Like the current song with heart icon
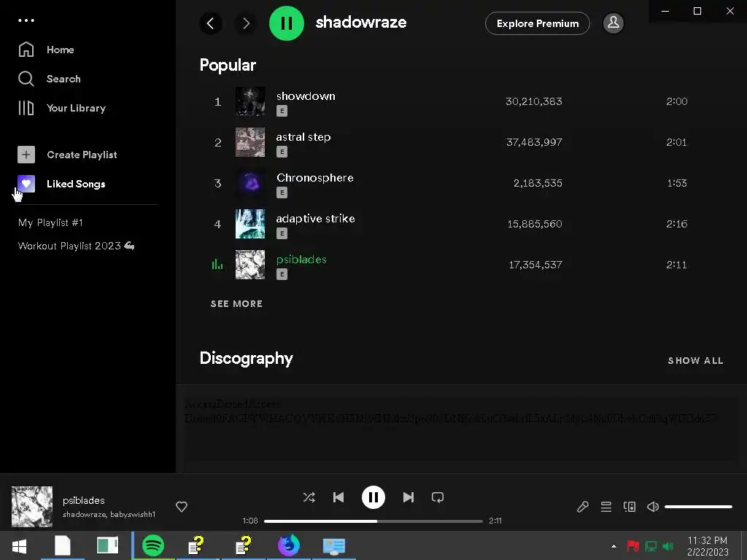 point(182,507)
